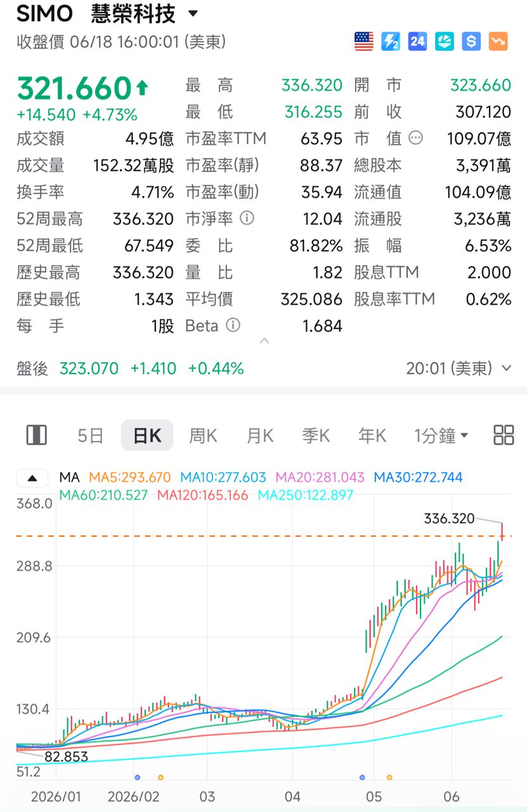
Task: Tap the orange downward trend icon
Action: (498, 42)
